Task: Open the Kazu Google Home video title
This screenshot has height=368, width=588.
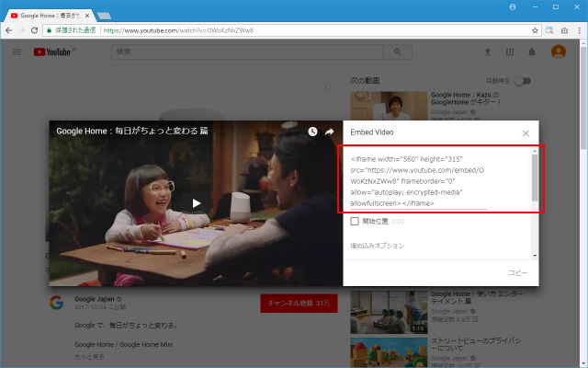Action: pos(466,98)
